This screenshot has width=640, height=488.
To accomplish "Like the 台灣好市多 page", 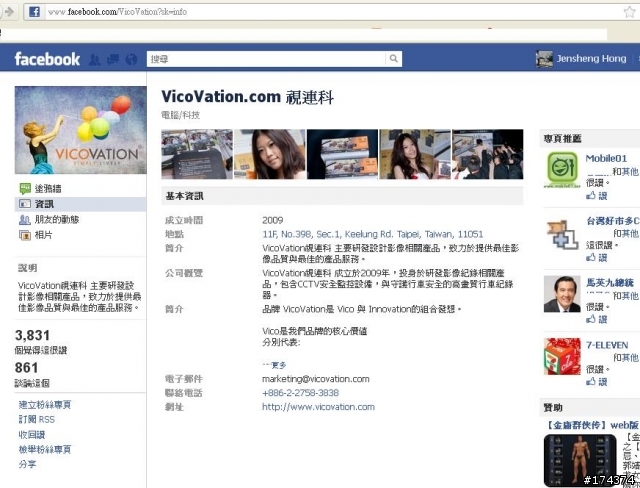I will click(597, 258).
